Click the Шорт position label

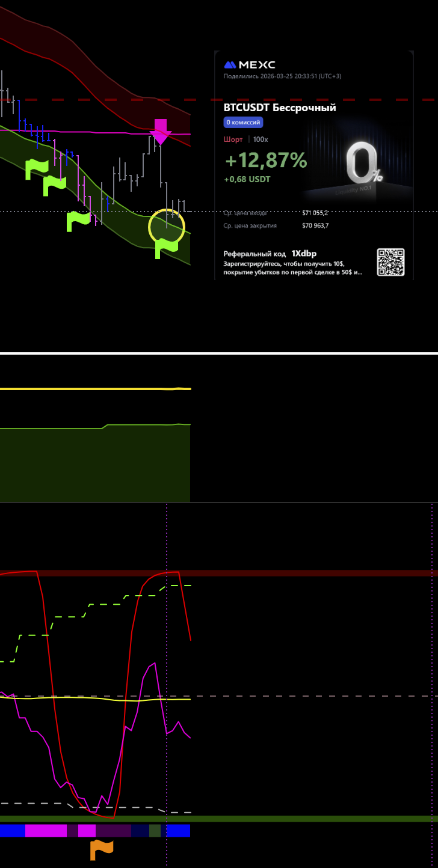point(233,139)
